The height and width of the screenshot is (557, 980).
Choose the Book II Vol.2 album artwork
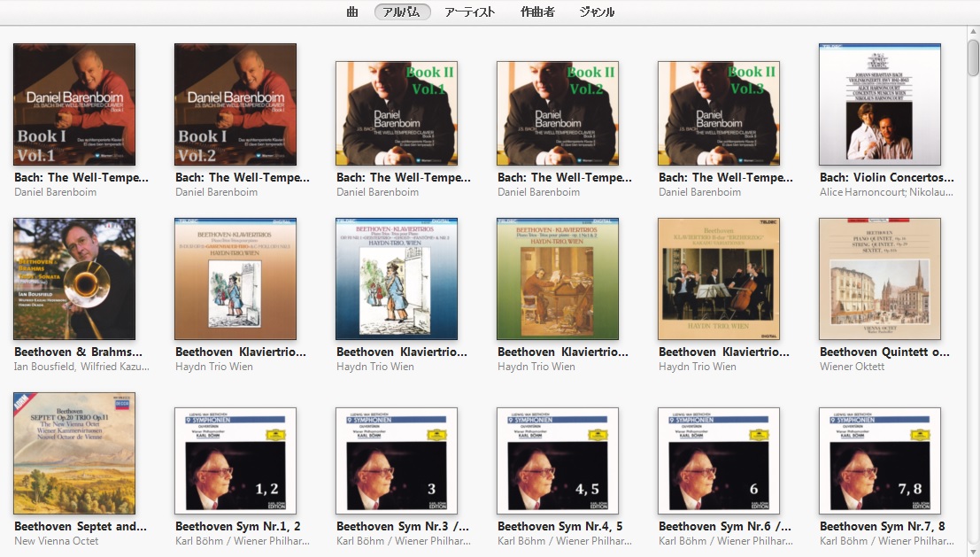558,113
